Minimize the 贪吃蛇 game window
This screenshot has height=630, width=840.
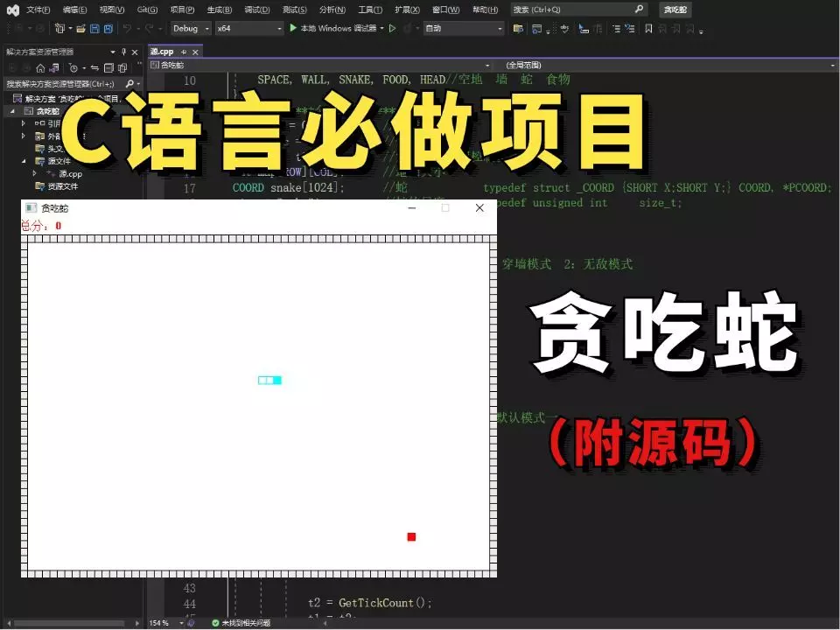(x=412, y=208)
